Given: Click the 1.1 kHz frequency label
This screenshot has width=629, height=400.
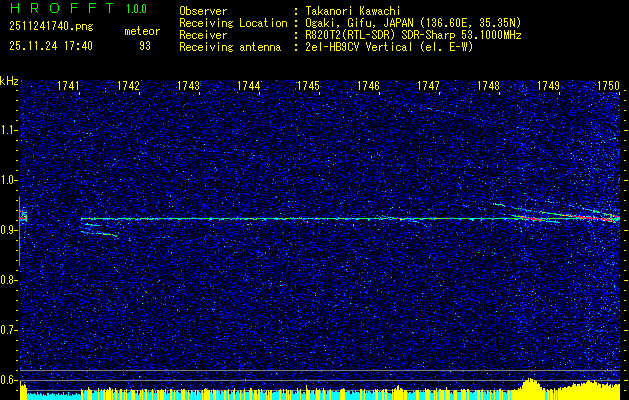Looking at the screenshot, I should 8,130.
